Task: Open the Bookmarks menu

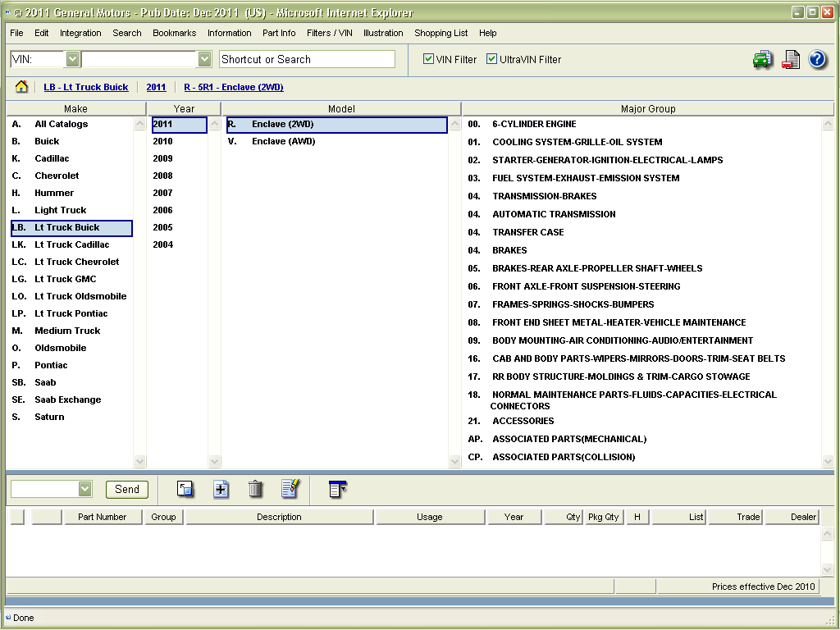Action: (174, 33)
